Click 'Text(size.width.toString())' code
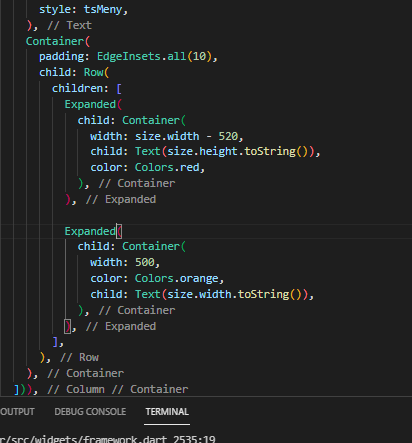 pos(221,294)
